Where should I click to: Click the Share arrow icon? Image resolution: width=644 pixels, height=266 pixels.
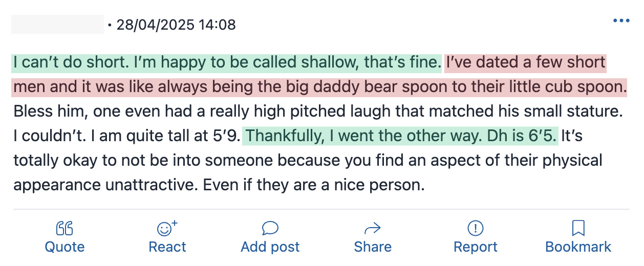click(372, 228)
